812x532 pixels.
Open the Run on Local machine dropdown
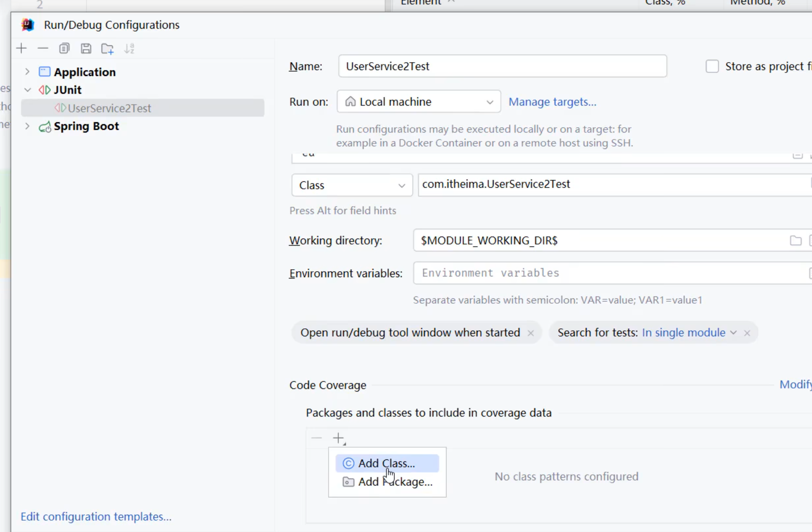coord(418,102)
